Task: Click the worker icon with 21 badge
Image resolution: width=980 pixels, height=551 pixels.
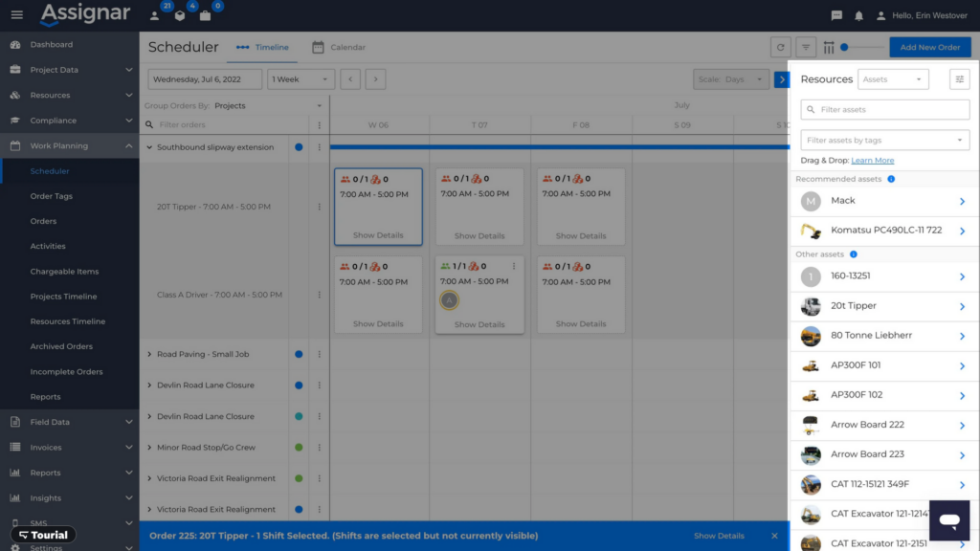Action: tap(154, 15)
